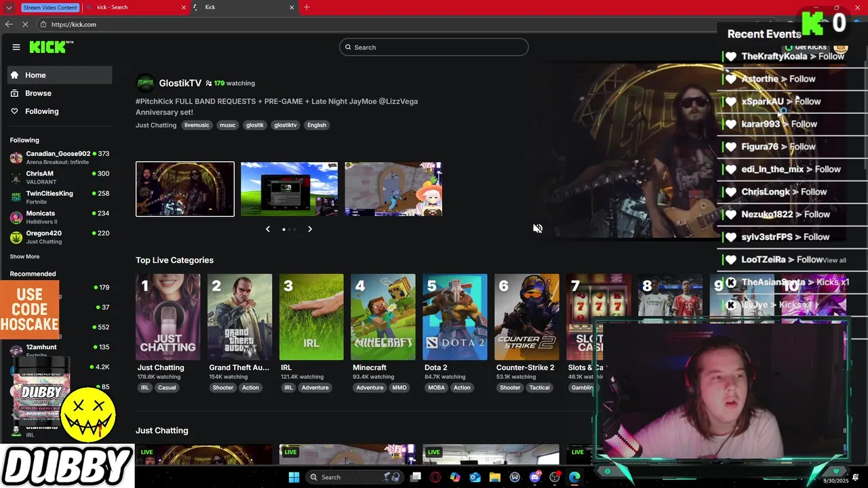The height and width of the screenshot is (488, 868).
Task: Open Outlook from taskbar
Action: click(475, 477)
